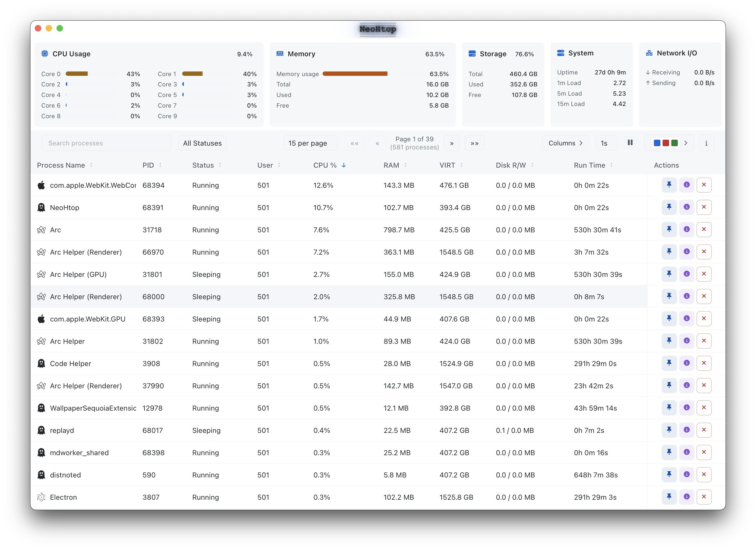This screenshot has width=756, height=550.
Task: Click RAM value 798.7 MB for Arc
Action: click(399, 230)
